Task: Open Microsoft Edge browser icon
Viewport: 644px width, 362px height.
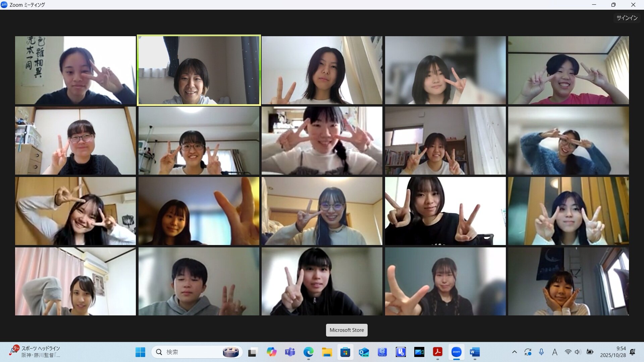Action: pyautogui.click(x=308, y=352)
